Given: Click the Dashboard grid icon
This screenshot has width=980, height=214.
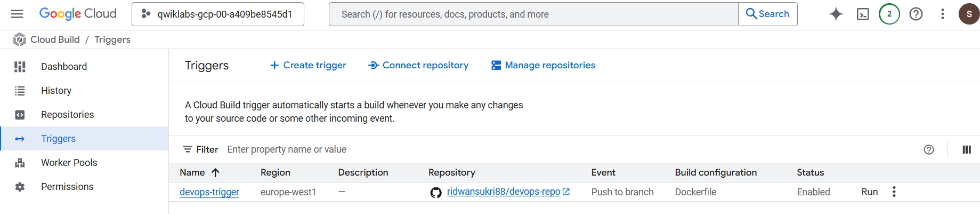Looking at the screenshot, I should click(20, 67).
